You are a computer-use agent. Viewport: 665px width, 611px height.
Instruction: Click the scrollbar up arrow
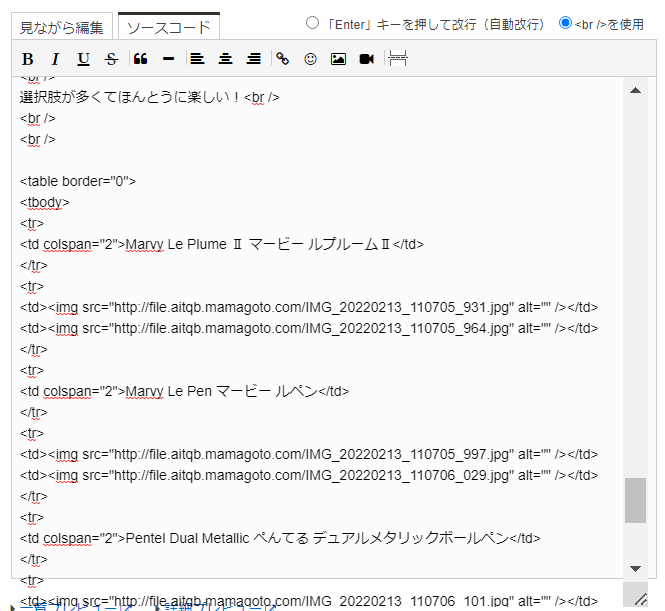pyautogui.click(x=635, y=90)
